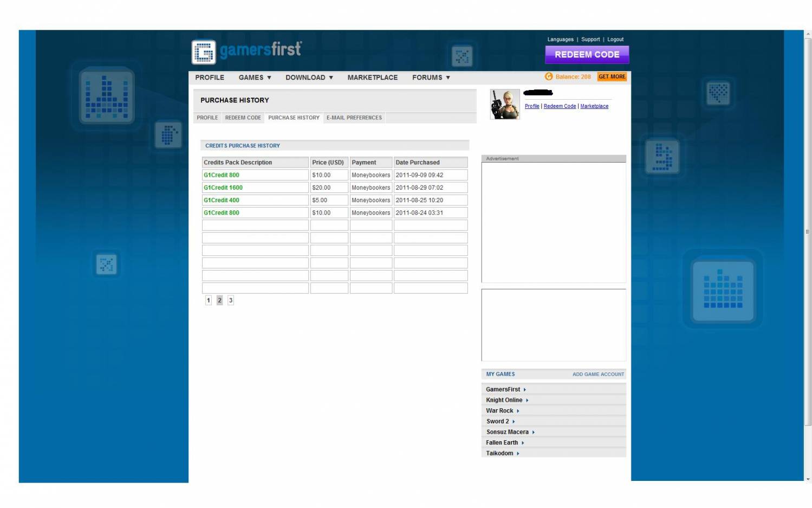Switch to the REDEEM CODE tab

click(x=243, y=118)
